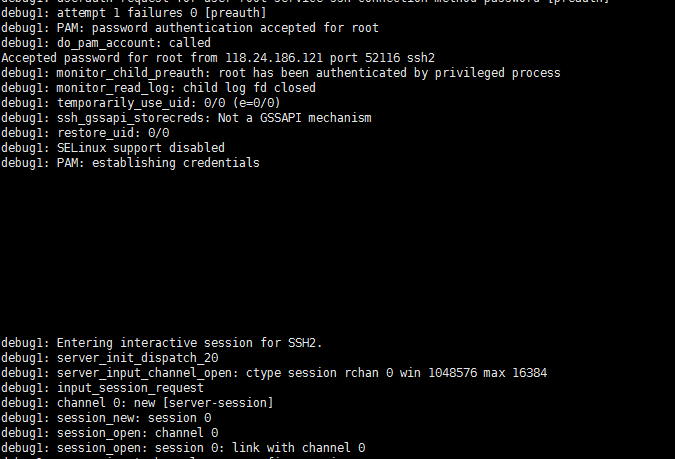The image size is (675, 459).
Task: Click 'PAM: password authentication accepted for root' line
Action: point(190,28)
